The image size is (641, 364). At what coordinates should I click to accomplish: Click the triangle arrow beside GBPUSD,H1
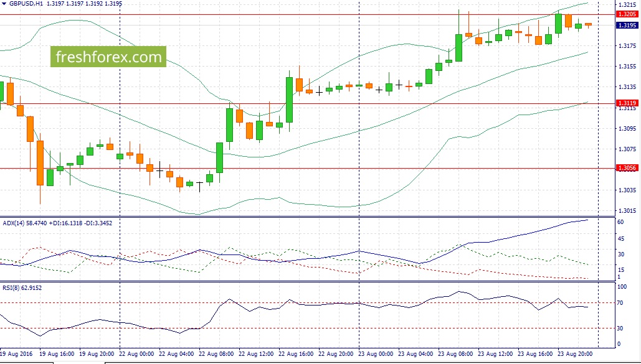tap(3, 4)
